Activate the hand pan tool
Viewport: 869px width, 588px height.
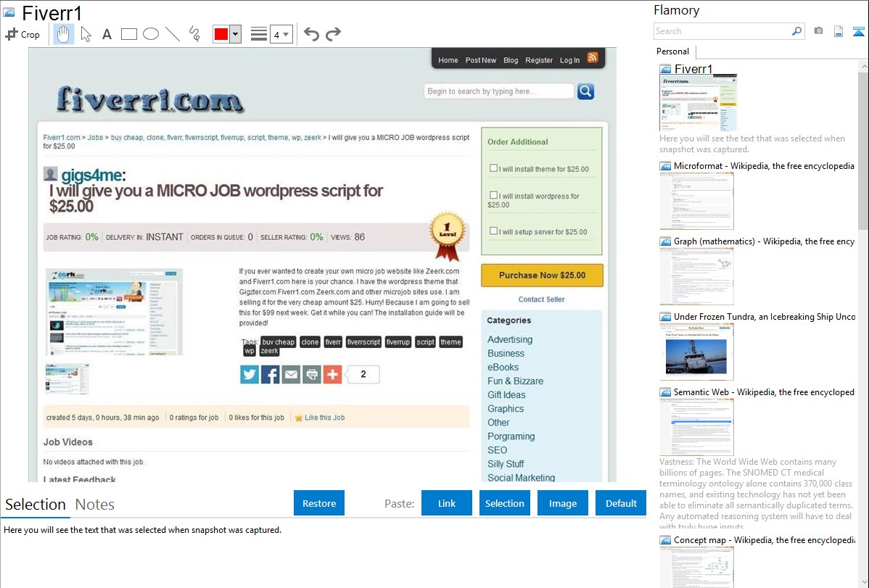click(x=63, y=34)
